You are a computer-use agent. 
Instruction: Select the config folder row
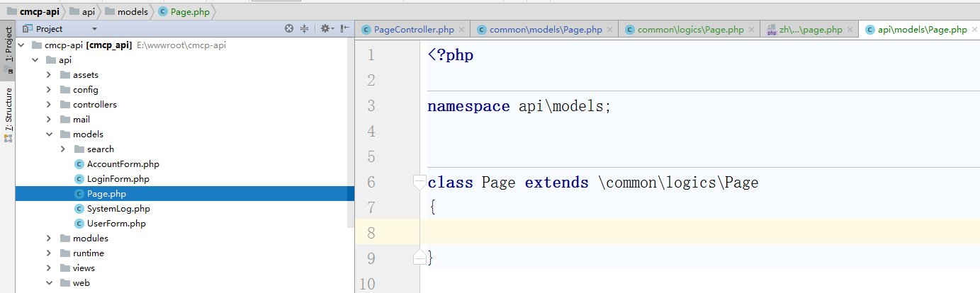coord(185,90)
